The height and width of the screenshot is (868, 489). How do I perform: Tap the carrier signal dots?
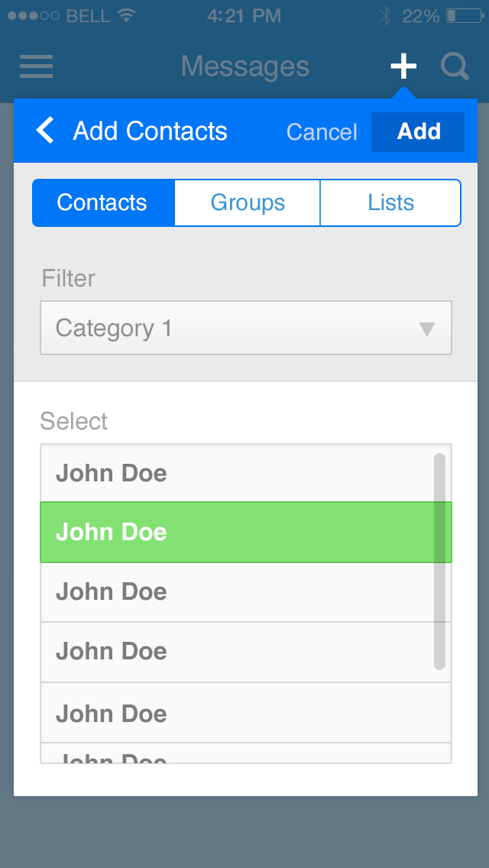click(33, 15)
